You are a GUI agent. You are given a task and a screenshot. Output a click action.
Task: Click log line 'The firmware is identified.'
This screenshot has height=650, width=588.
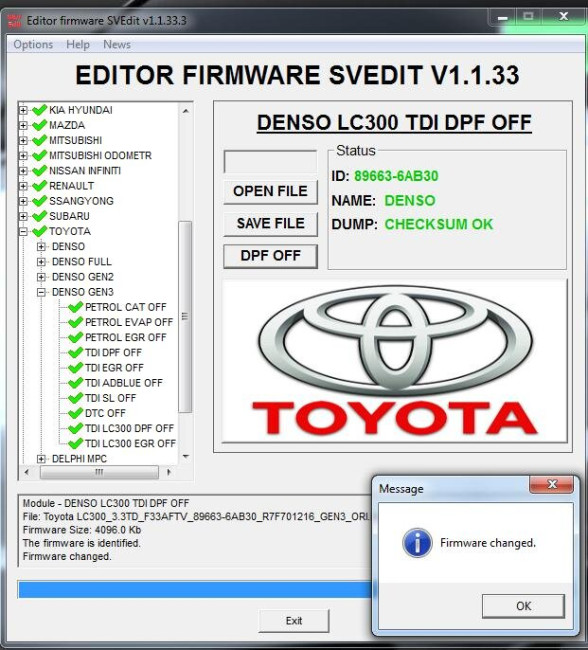click(82, 543)
